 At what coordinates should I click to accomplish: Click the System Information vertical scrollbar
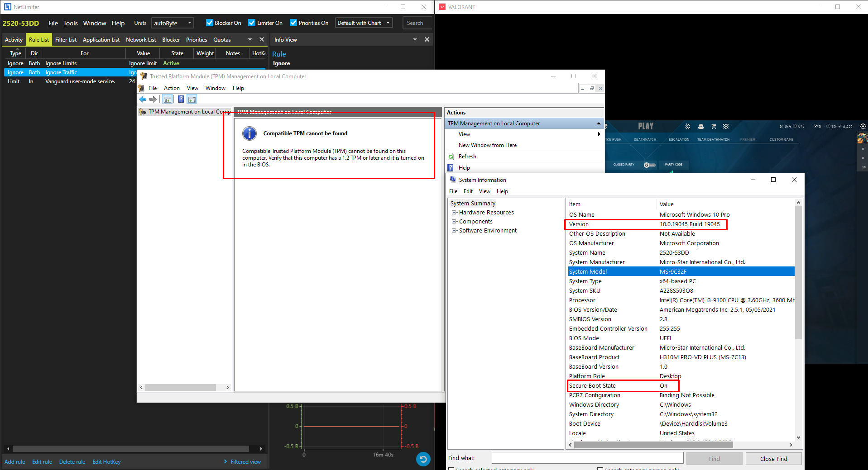tap(798, 272)
